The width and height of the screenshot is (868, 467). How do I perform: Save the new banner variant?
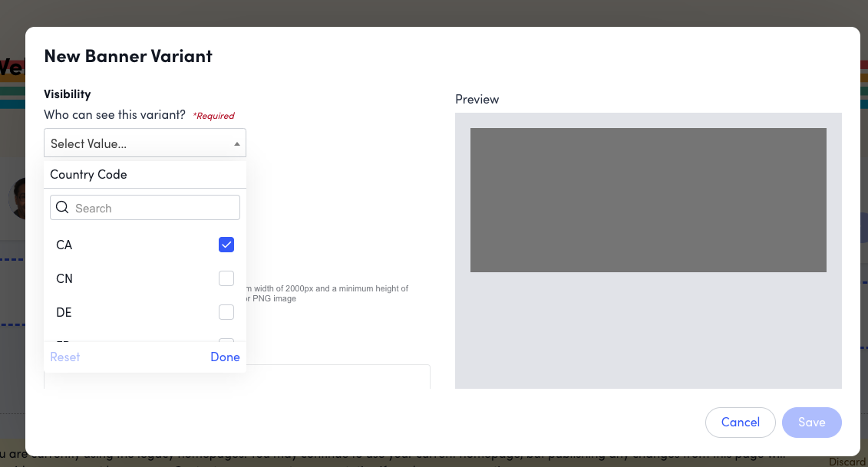pyautogui.click(x=811, y=422)
